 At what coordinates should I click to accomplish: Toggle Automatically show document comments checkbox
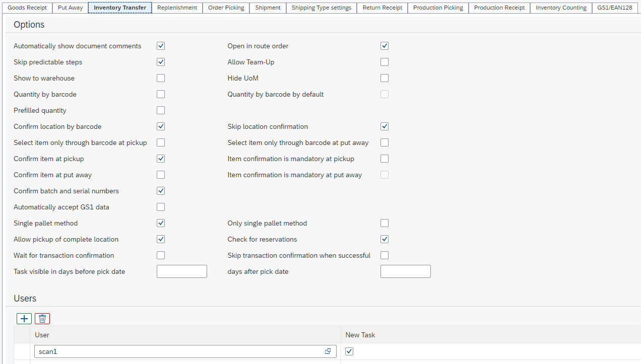click(161, 46)
